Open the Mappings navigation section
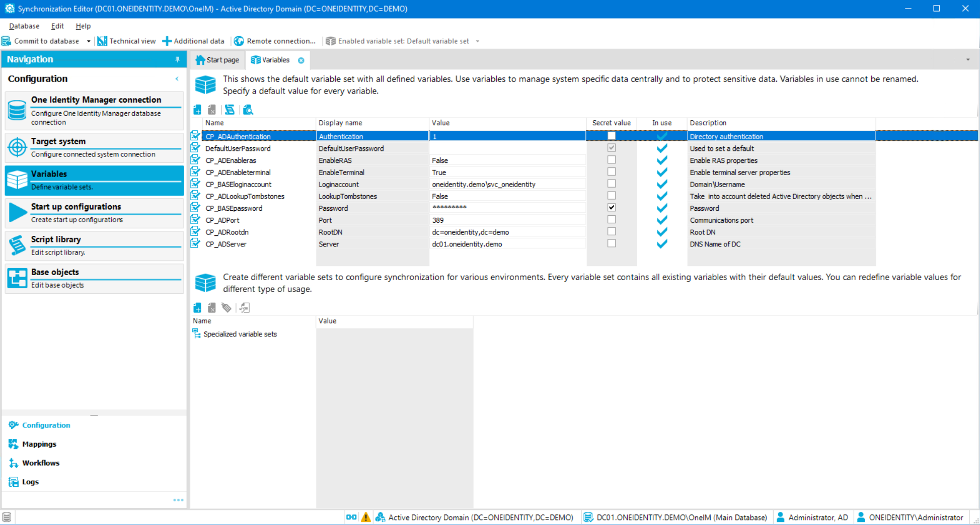This screenshot has height=525, width=980. pos(39,444)
